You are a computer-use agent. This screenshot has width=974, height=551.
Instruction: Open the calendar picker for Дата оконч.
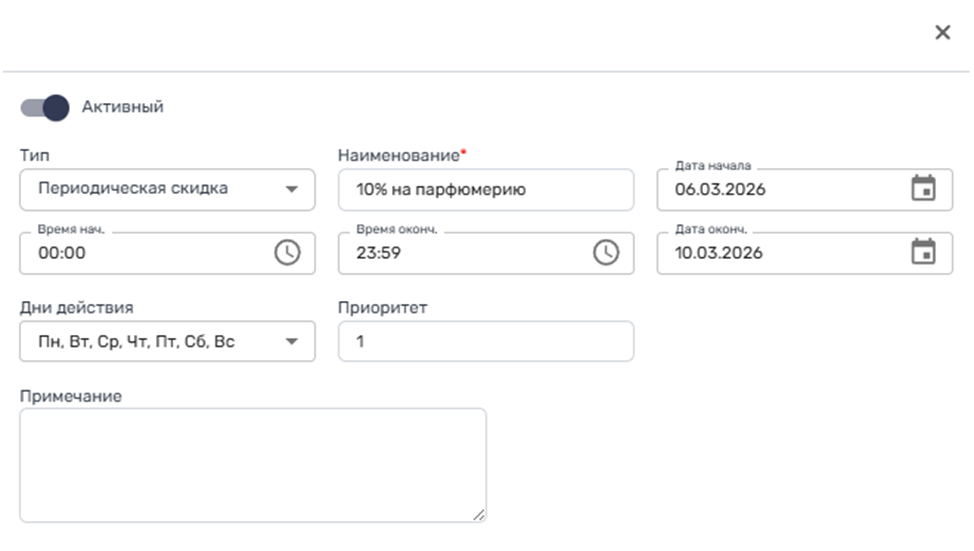click(923, 252)
